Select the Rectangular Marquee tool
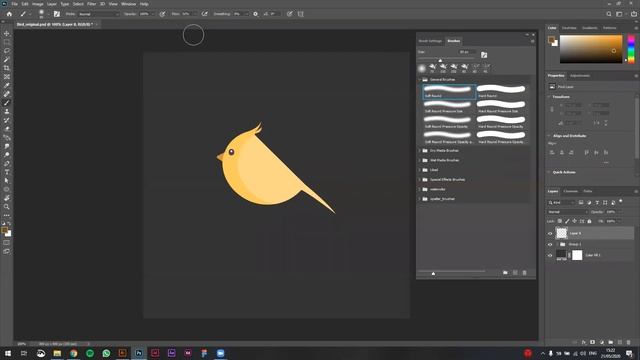This screenshot has height=360, width=640. click(7, 42)
